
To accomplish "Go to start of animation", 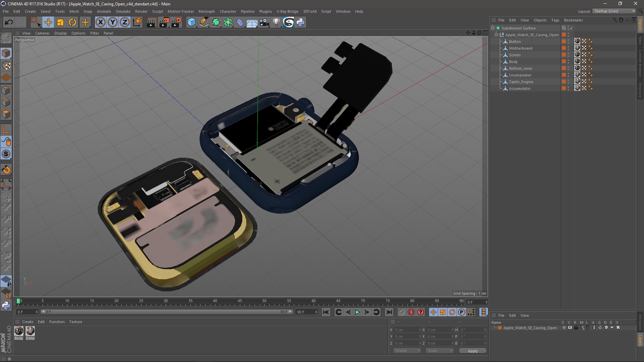I will click(x=326, y=312).
